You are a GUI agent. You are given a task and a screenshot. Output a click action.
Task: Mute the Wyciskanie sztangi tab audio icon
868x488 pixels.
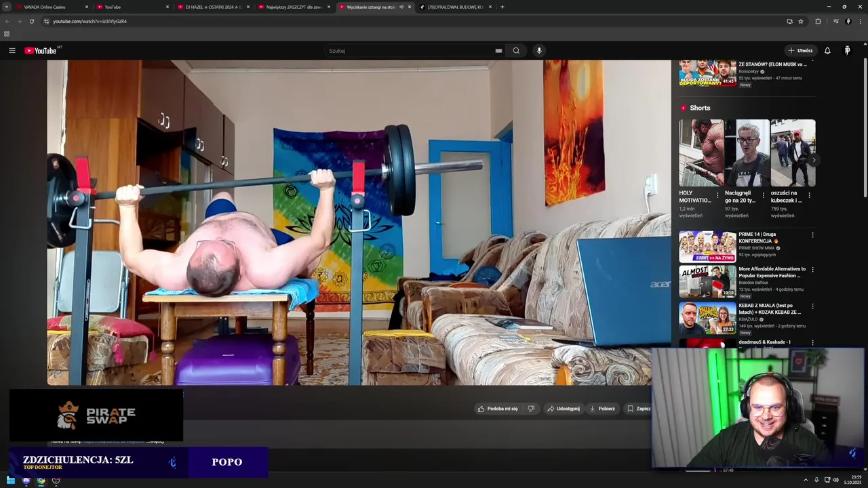coord(401,7)
